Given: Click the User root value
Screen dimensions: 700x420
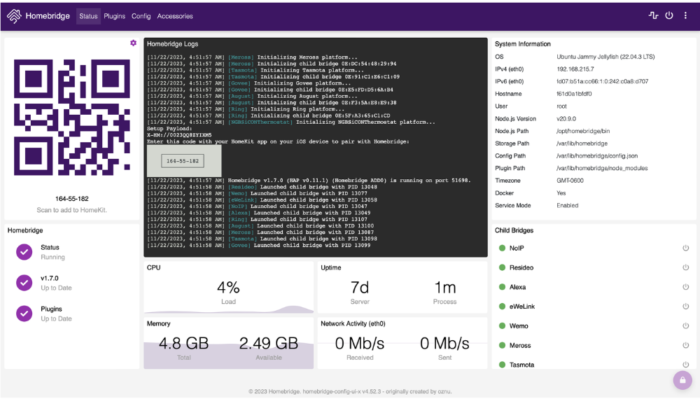Looking at the screenshot, I should pos(562,106).
